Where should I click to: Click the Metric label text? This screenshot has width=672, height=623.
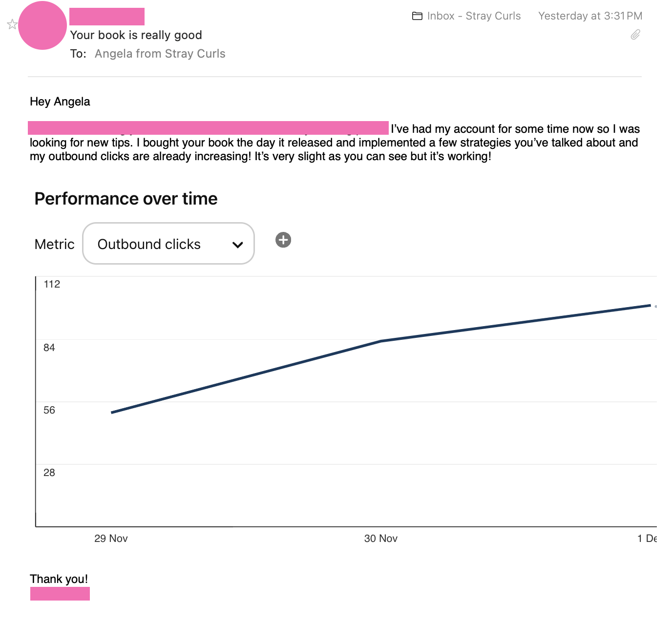pos(55,244)
